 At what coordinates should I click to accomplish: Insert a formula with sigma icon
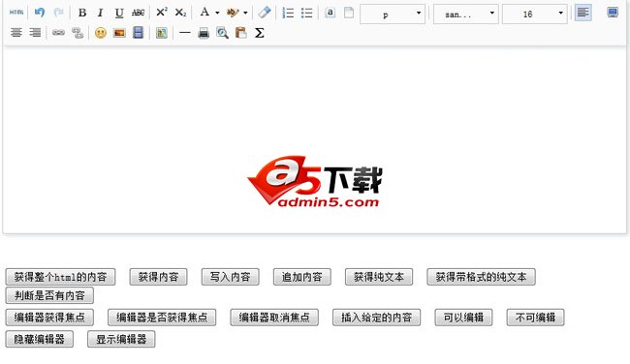tap(260, 33)
